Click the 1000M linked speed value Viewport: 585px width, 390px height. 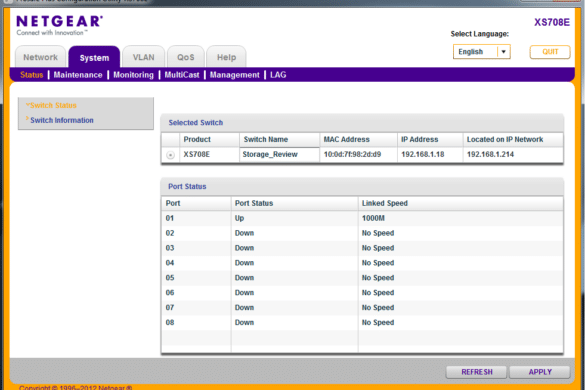(373, 218)
